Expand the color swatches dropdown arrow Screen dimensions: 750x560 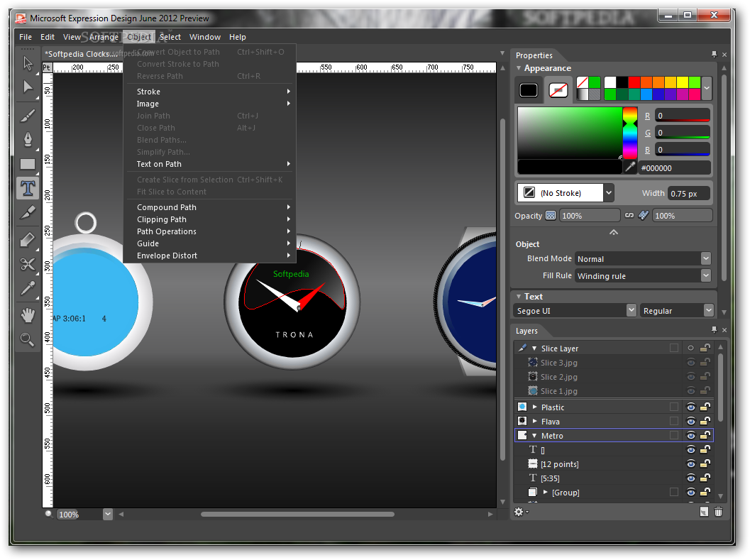pyautogui.click(x=707, y=88)
